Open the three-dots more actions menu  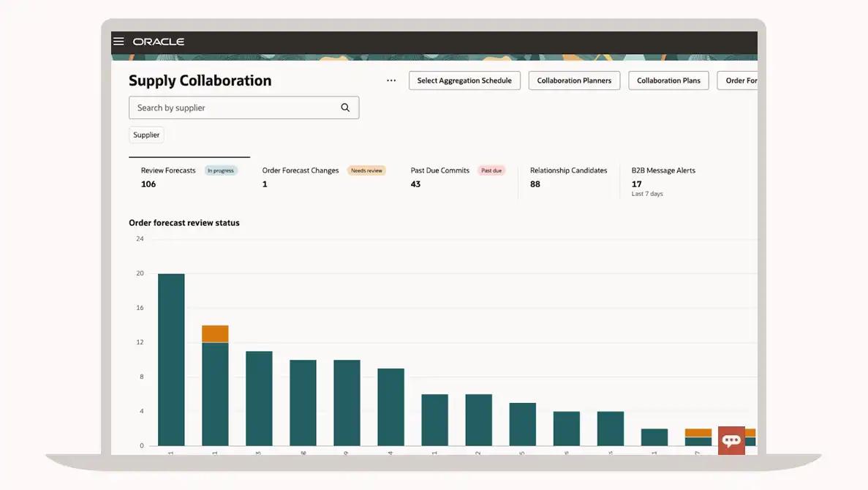pyautogui.click(x=391, y=80)
